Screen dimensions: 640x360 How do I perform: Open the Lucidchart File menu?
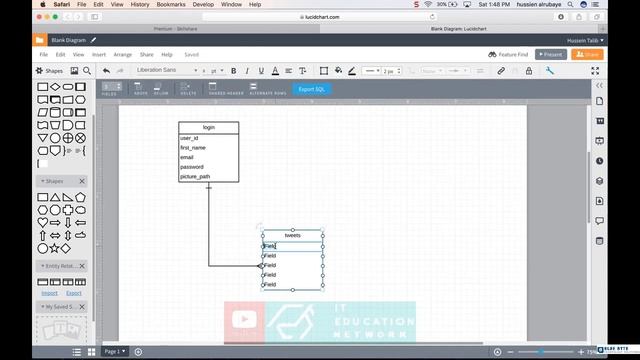pos(44,54)
